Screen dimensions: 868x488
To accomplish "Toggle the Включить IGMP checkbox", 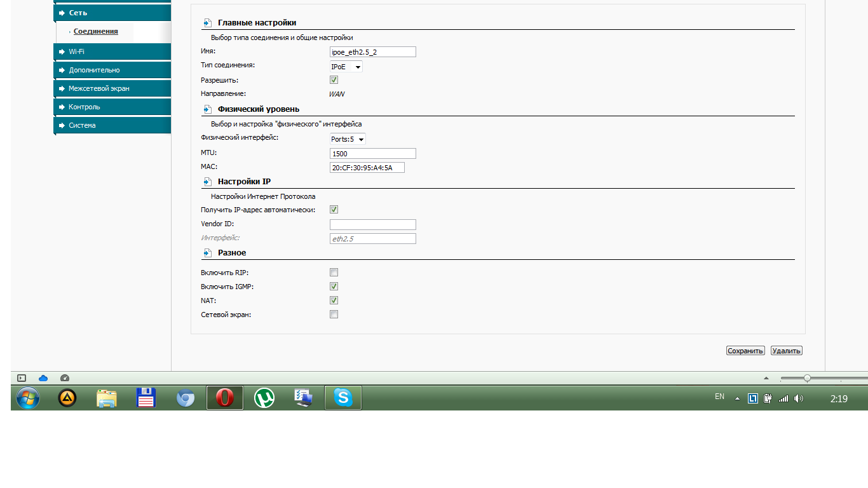I will coord(334,287).
